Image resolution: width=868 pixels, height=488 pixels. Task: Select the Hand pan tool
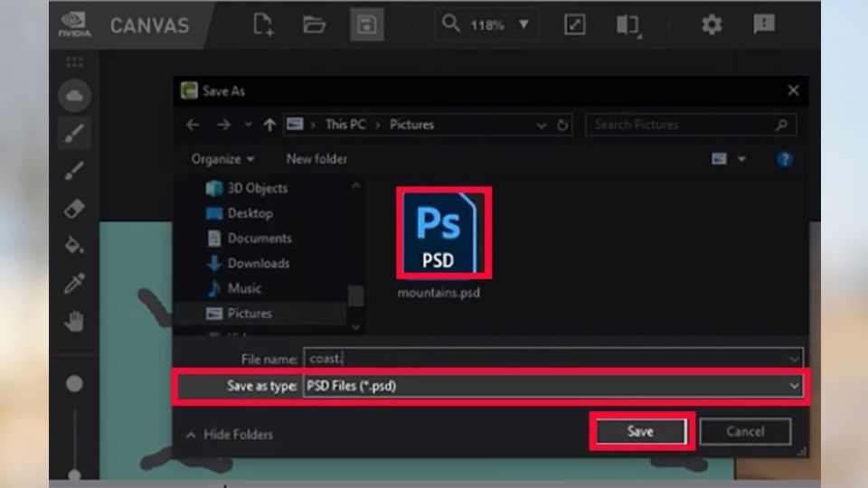[74, 321]
